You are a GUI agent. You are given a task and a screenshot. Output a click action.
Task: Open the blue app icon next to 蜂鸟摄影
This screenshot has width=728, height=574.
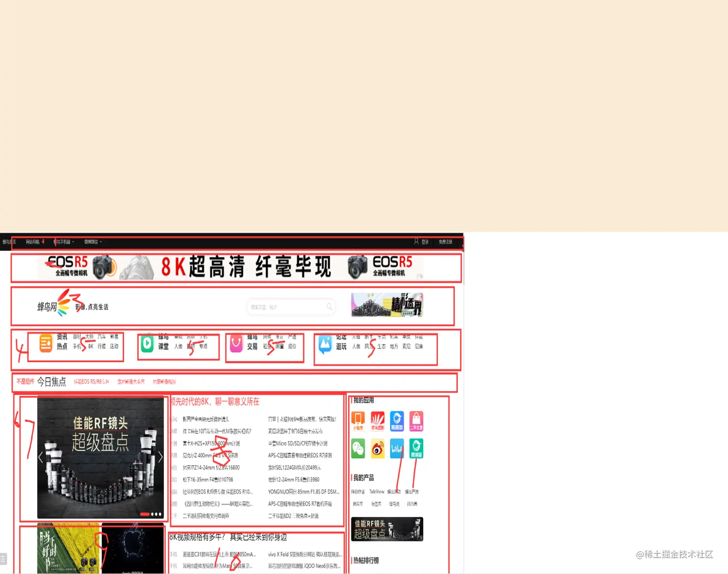click(x=397, y=421)
